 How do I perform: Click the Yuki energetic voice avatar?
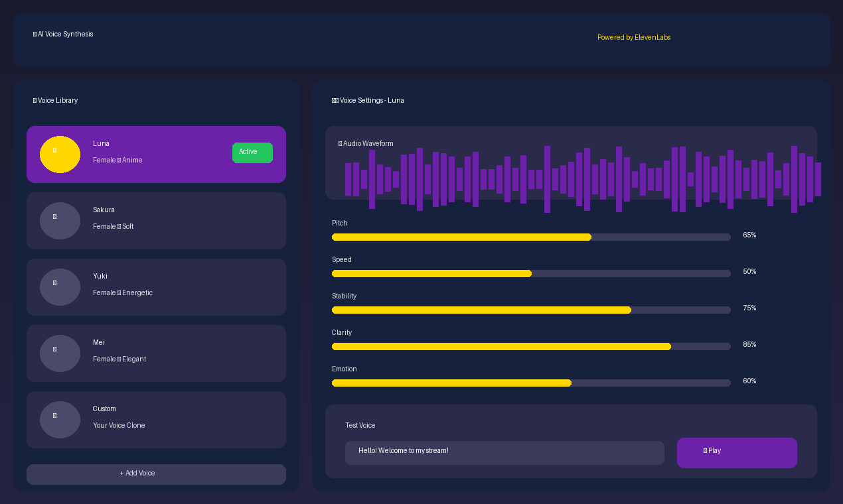pyautogui.click(x=60, y=286)
